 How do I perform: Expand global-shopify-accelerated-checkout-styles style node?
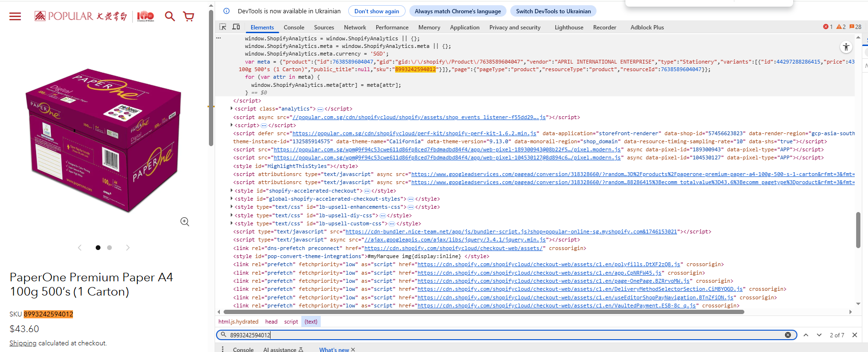[231, 199]
